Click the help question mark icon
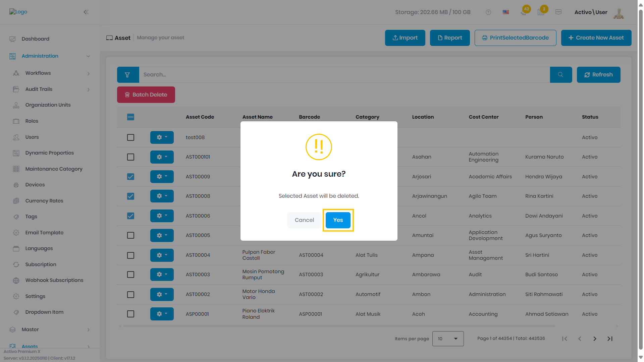 [488, 12]
